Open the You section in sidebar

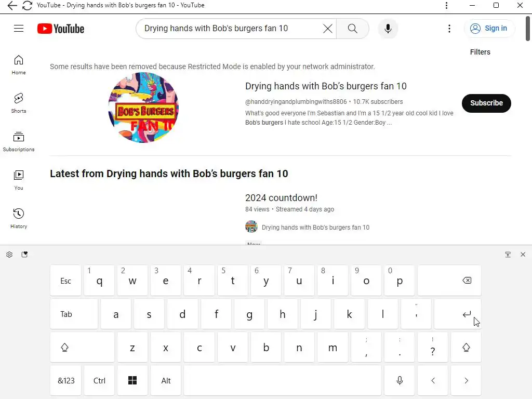[x=19, y=180]
